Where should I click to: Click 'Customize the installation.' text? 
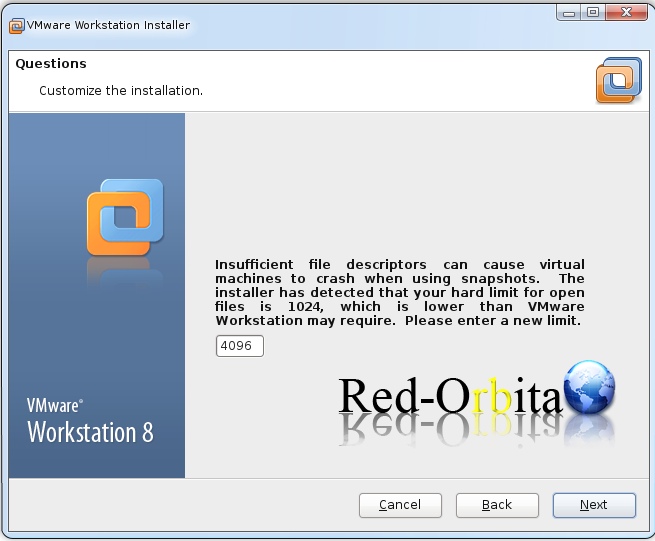tap(121, 91)
